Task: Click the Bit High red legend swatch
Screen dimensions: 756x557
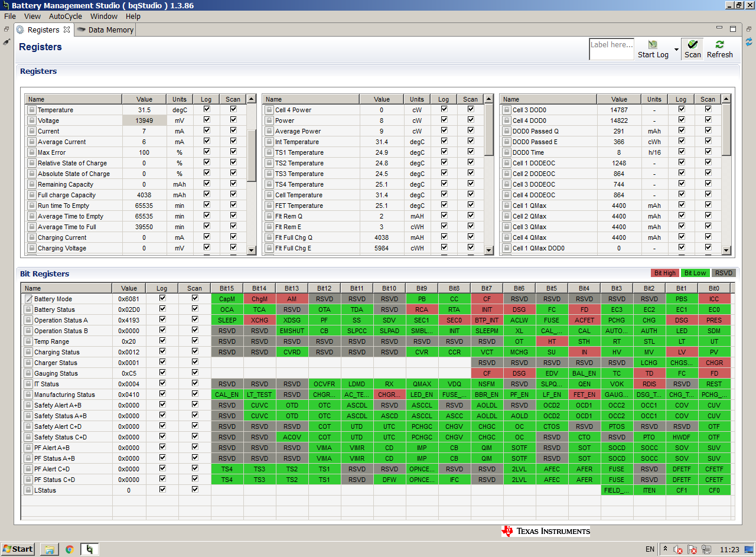Action: (665, 273)
